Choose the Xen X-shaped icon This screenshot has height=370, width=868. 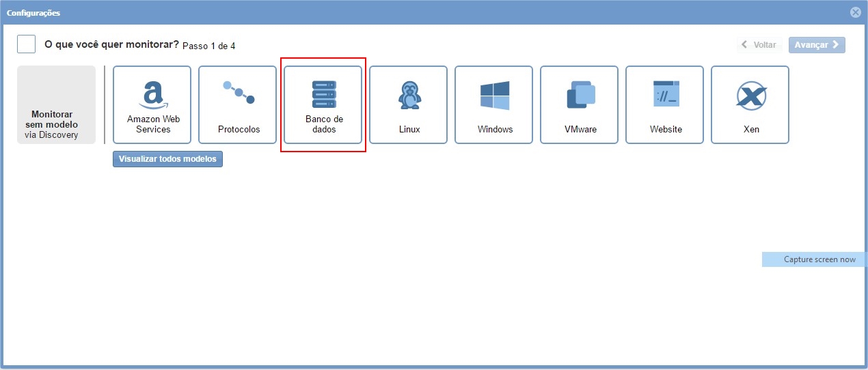coord(750,96)
